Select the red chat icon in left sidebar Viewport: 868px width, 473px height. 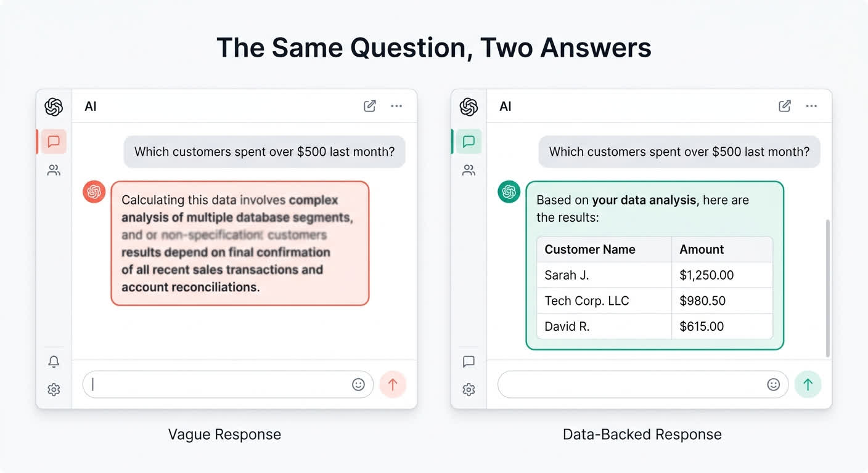(54, 142)
